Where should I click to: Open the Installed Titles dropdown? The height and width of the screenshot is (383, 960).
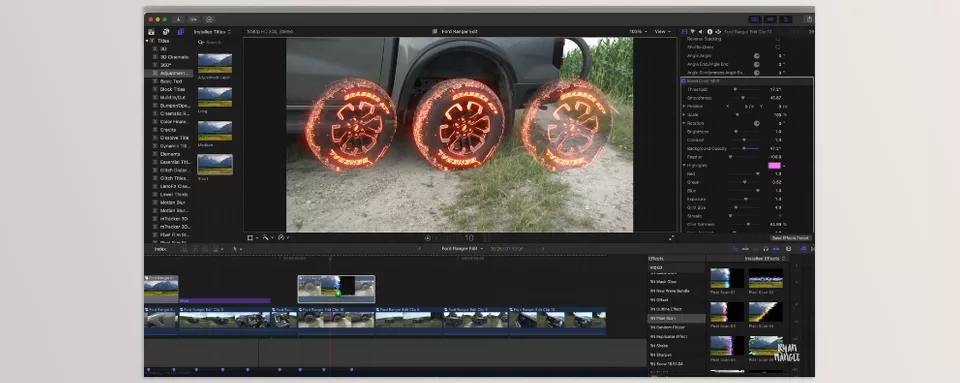(x=212, y=32)
